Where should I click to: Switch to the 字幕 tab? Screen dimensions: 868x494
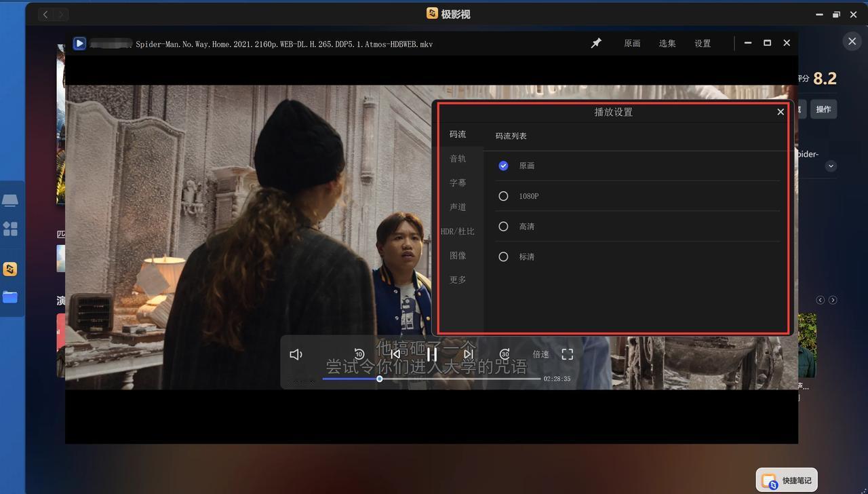click(458, 183)
